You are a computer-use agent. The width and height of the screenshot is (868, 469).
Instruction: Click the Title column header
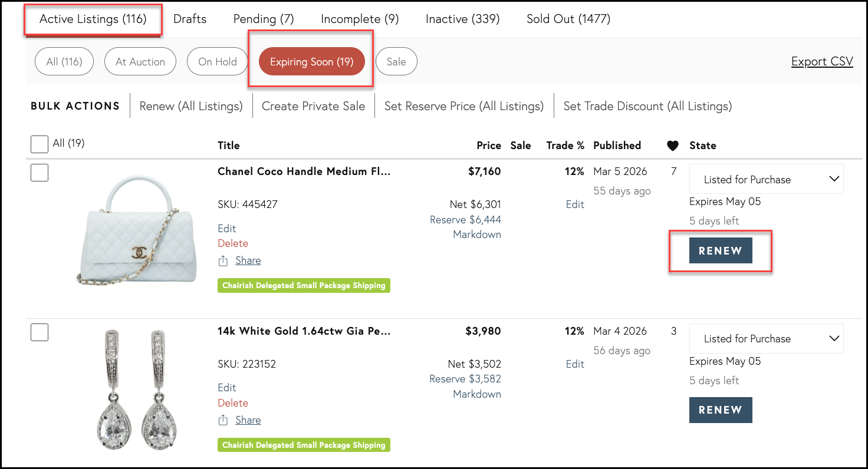229,146
